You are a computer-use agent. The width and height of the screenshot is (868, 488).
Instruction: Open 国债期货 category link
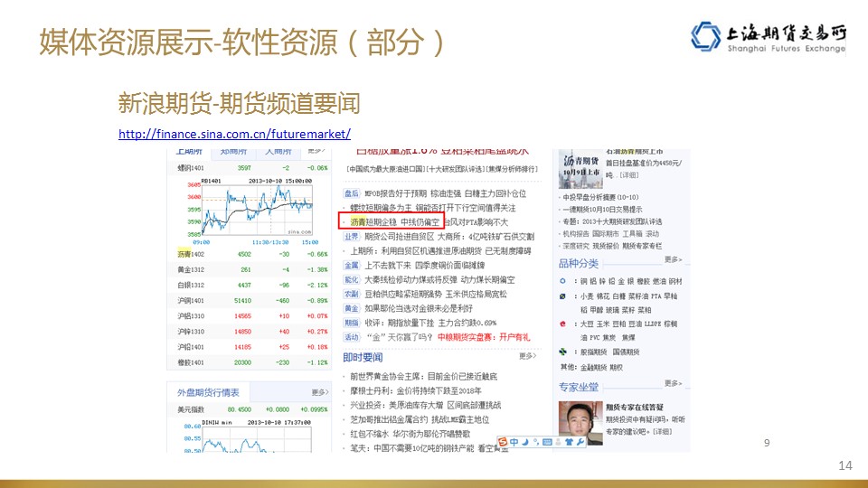(x=626, y=352)
